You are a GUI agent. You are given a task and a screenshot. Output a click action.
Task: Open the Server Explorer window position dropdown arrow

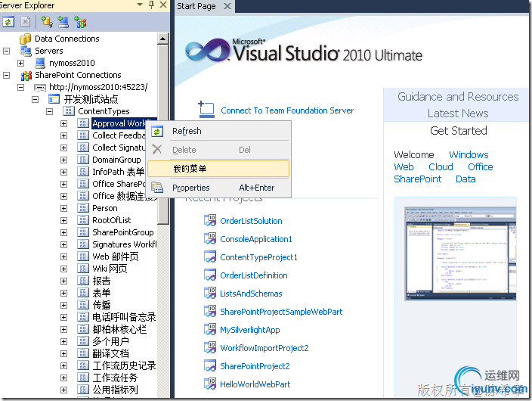pyautogui.click(x=140, y=5)
